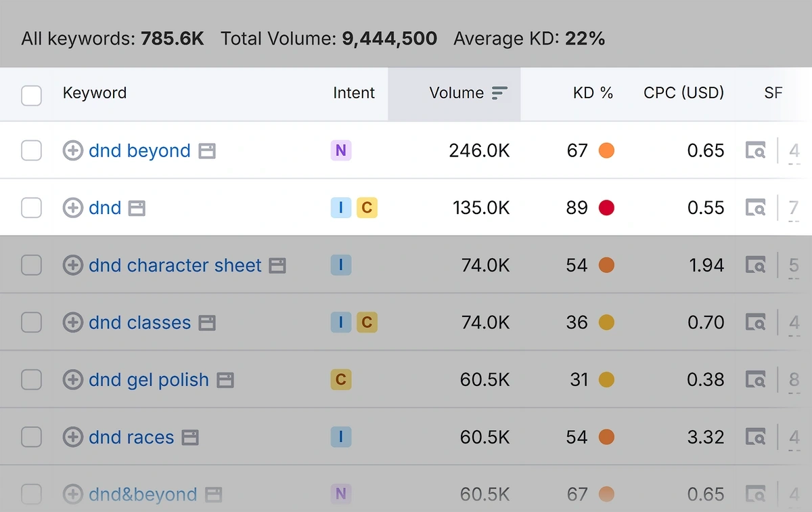The image size is (812, 512).
Task: Check the dnd beyond row checkbox
Action: 31,150
